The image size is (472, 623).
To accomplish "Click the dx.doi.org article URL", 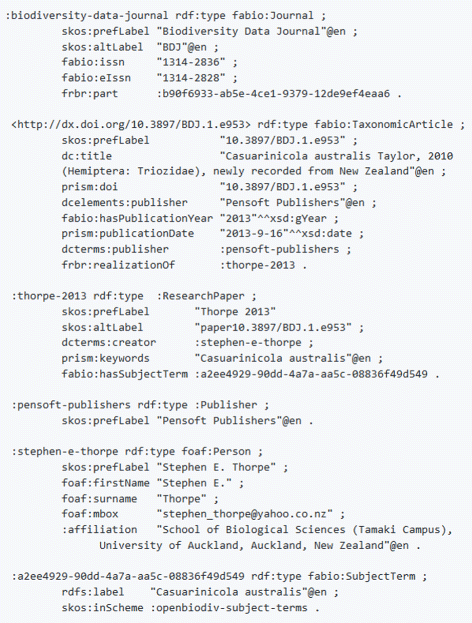I will click(131, 124).
